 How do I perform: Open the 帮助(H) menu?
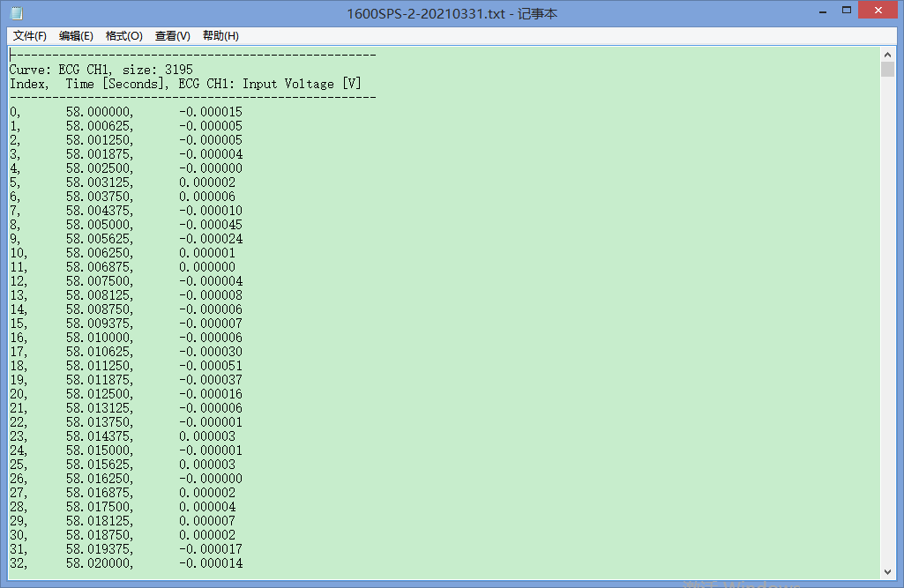pos(220,36)
